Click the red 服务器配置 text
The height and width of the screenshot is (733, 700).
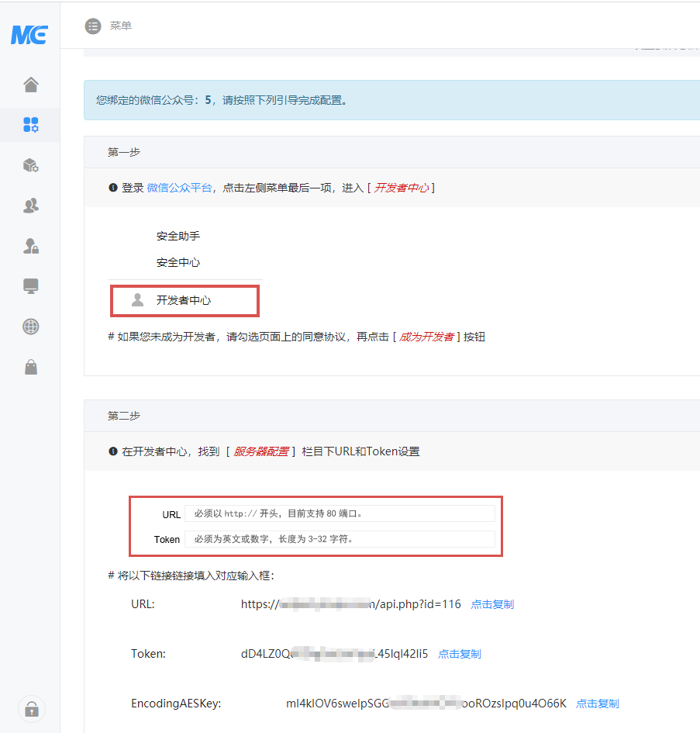261,451
